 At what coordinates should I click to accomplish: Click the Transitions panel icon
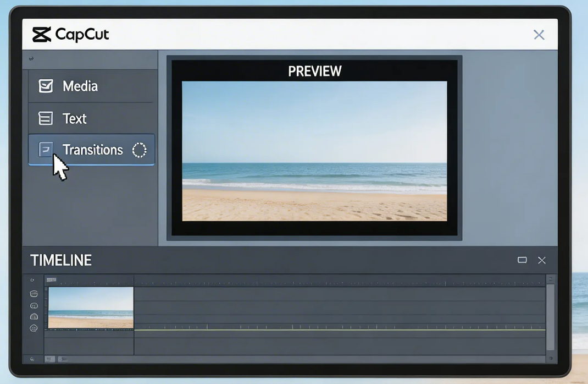click(45, 149)
